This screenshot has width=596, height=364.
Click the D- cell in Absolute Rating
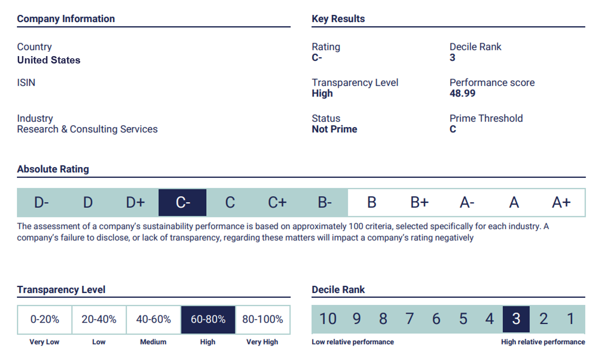click(41, 203)
